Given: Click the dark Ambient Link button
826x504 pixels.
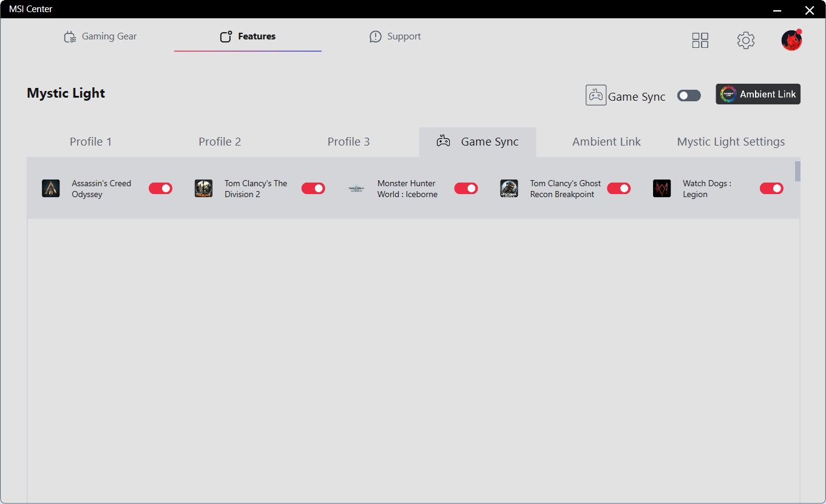Looking at the screenshot, I should (758, 94).
